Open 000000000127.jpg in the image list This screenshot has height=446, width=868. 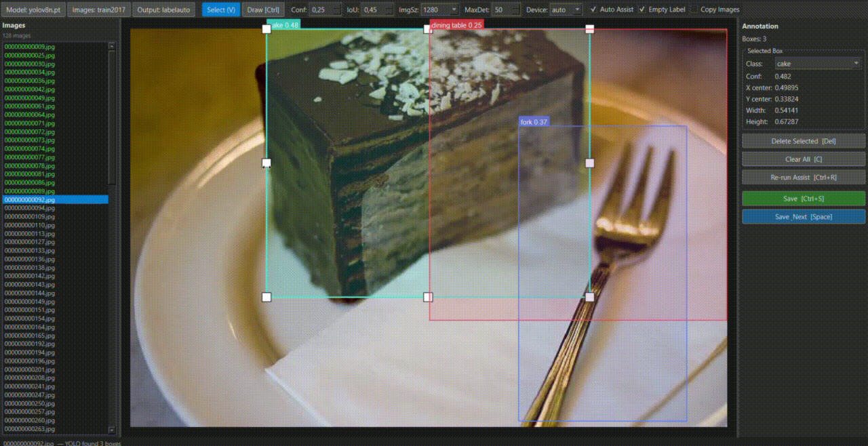(x=56, y=242)
